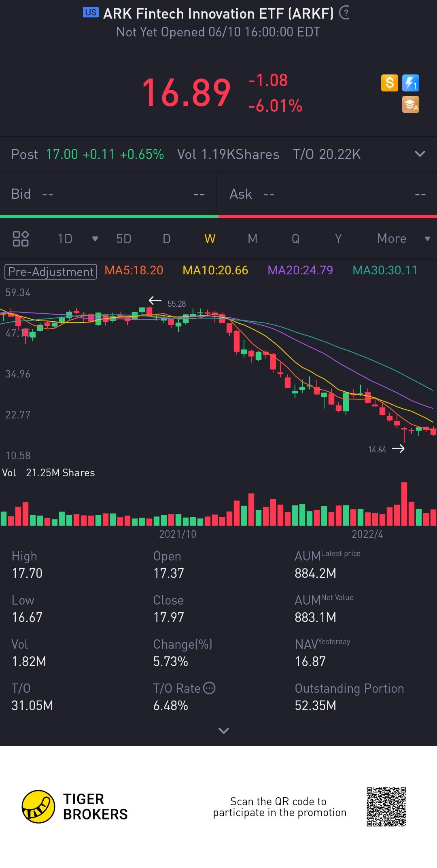437x868 pixels.
Task: Expand more quote stats with bottom chevron
Action: tap(224, 730)
